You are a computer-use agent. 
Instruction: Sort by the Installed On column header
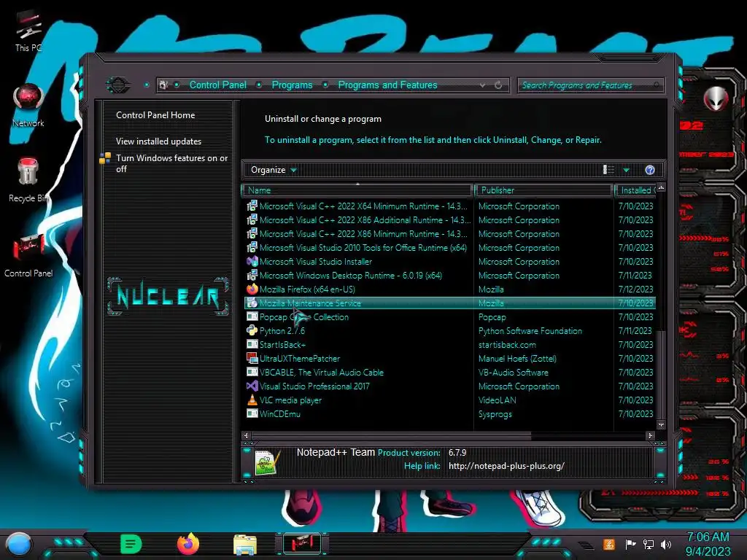pos(635,190)
